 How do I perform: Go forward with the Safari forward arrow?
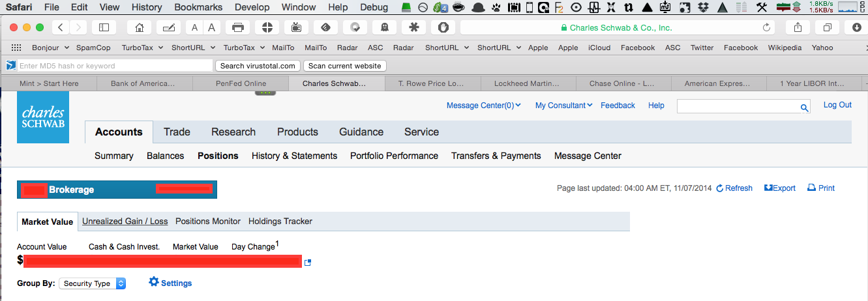point(78,27)
